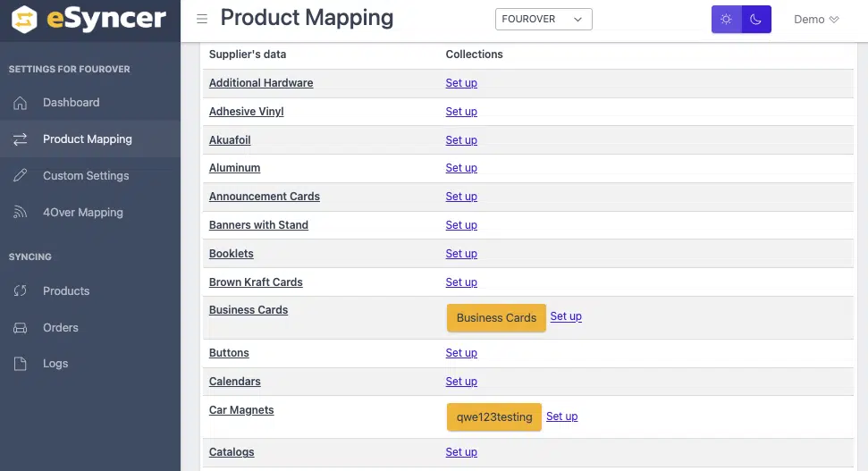The image size is (868, 471).
Task: Open the Additional Hardware category link
Action: 261,83
